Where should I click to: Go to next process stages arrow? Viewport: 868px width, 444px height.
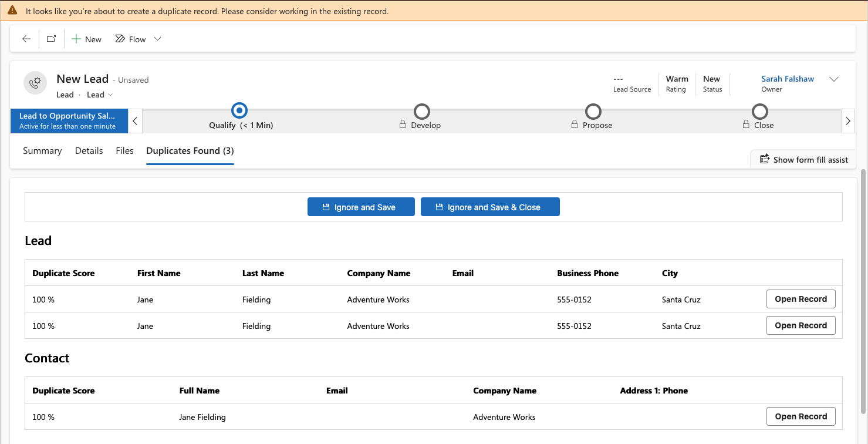[x=848, y=121]
